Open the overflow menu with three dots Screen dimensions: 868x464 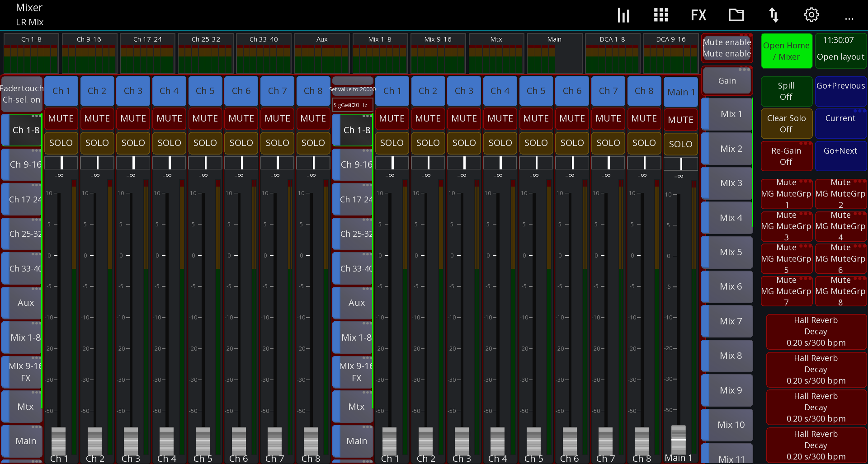tap(849, 19)
